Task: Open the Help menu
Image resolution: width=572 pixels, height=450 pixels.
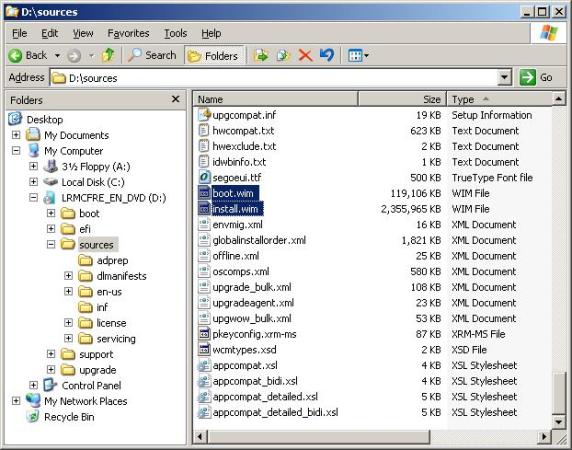Action: coord(211,34)
